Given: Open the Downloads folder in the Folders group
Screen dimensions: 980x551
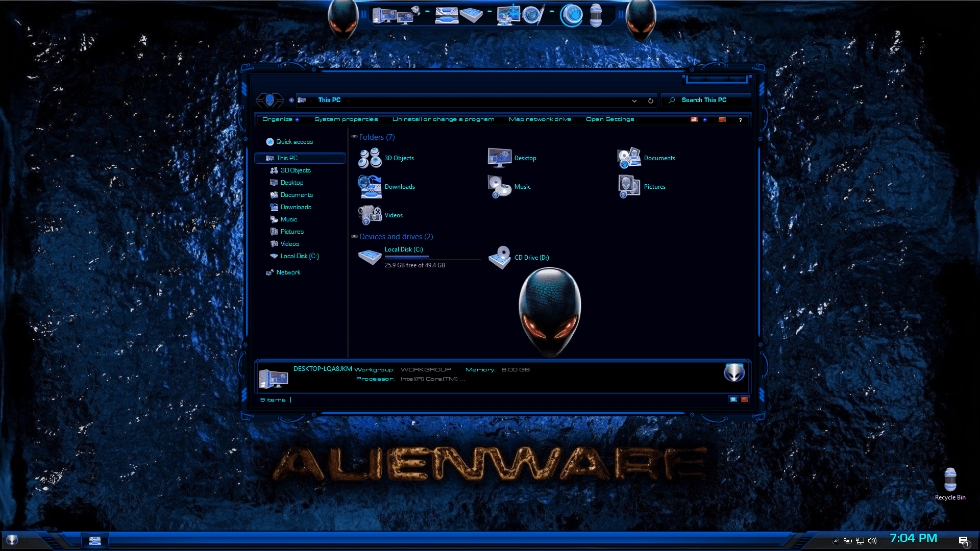Looking at the screenshot, I should tap(370, 187).
